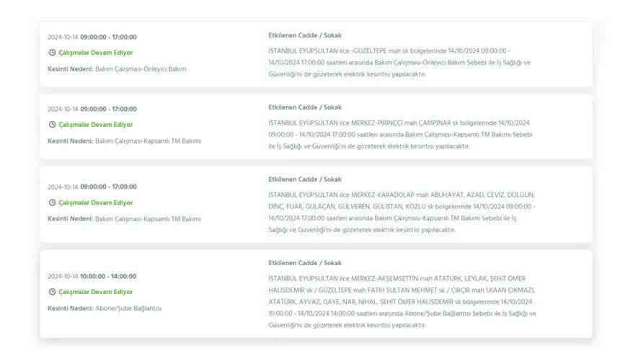620x364 pixels.
Task: Click 'Çalışmalar Devam Ediyor' status in the KARADOLAP card
Action: [95, 203]
